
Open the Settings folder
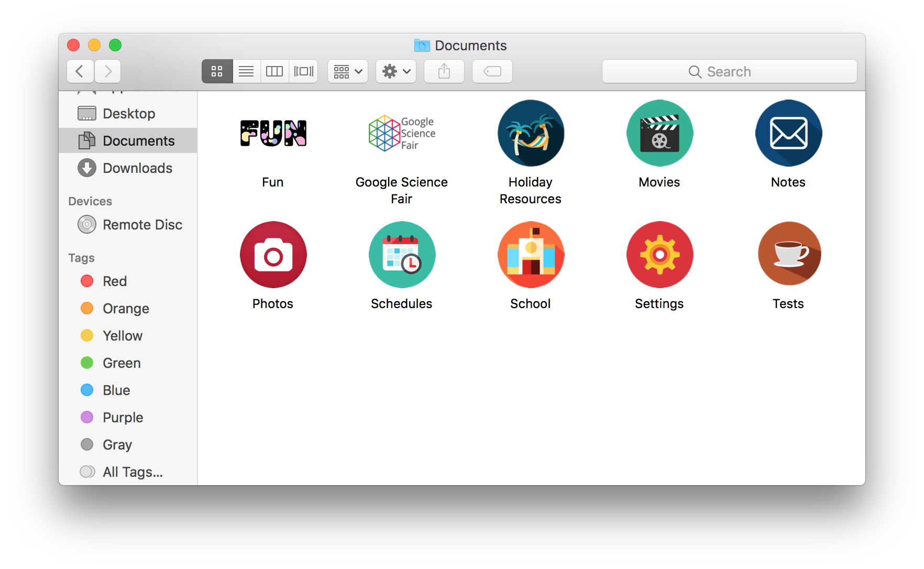[659, 254]
